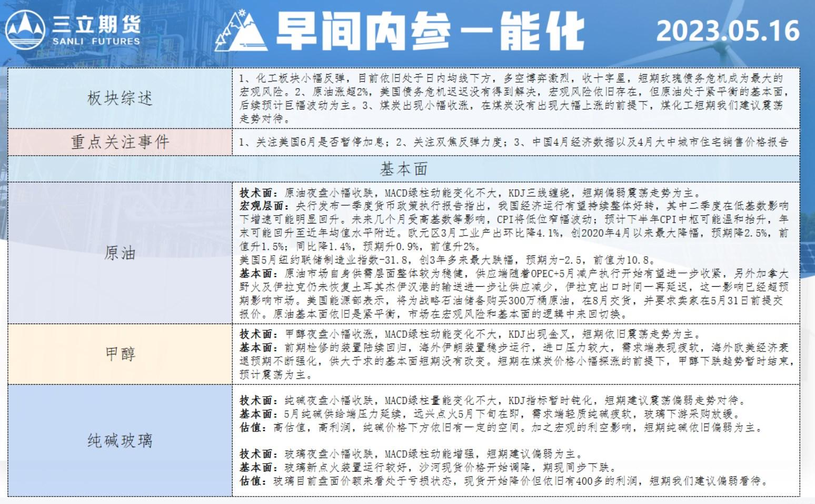Select the 甲醇 category cell
This screenshot has height=504, width=815.
click(x=120, y=354)
